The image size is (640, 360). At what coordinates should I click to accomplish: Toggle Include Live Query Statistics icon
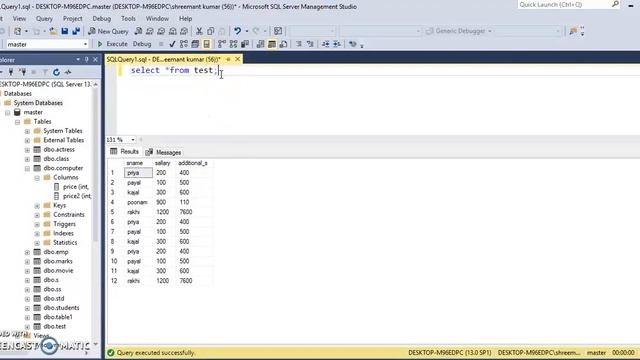(233, 44)
